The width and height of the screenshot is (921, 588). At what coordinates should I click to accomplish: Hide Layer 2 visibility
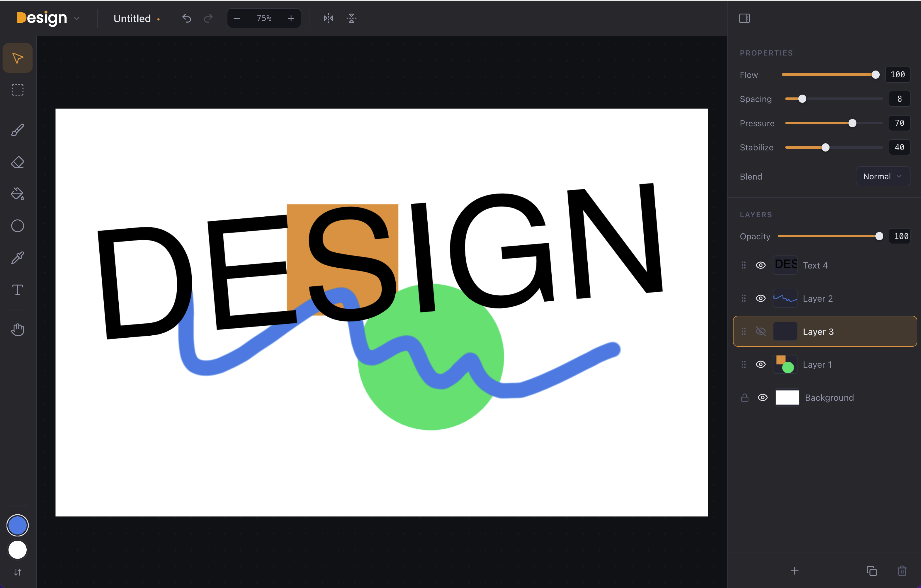(761, 299)
